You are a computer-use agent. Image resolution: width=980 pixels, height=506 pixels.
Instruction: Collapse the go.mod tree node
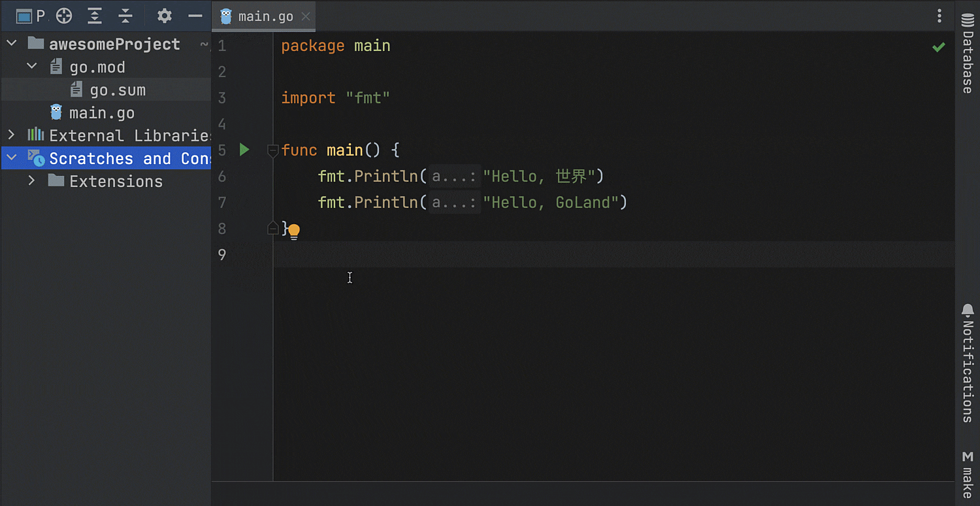[x=31, y=67]
